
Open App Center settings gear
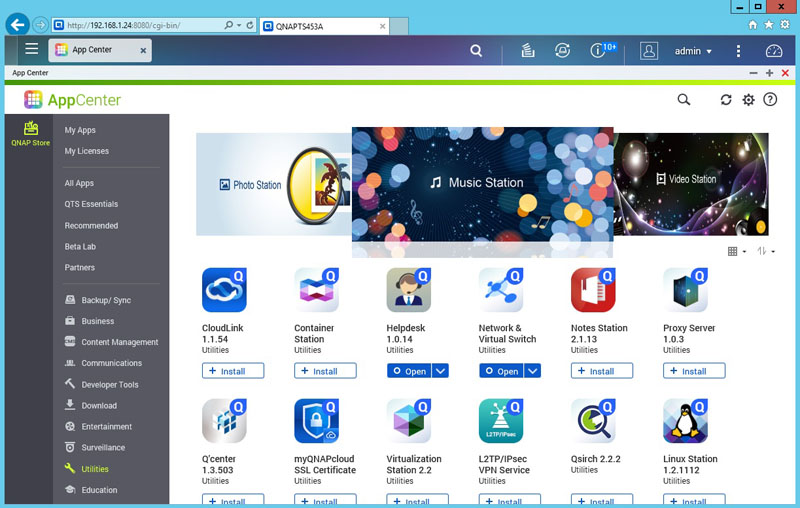pyautogui.click(x=748, y=99)
